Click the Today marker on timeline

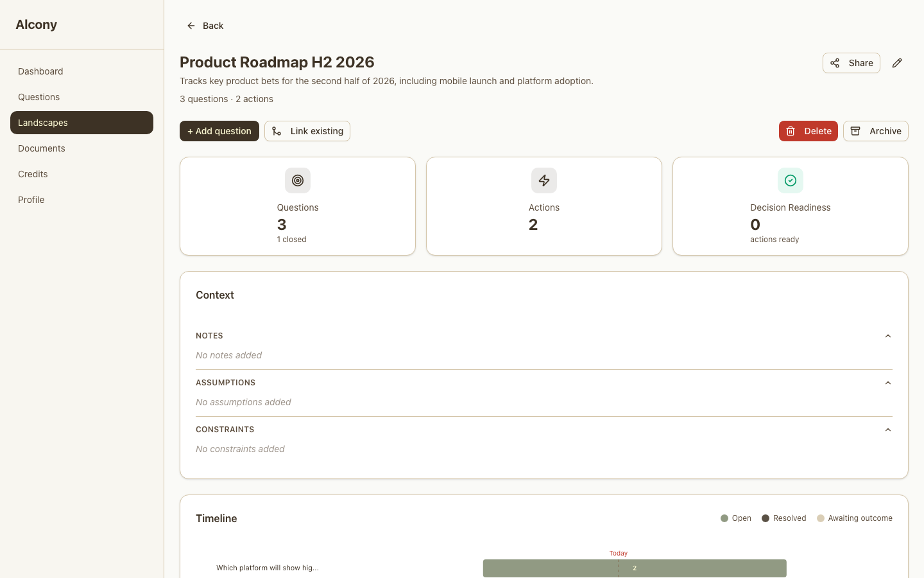click(x=619, y=553)
